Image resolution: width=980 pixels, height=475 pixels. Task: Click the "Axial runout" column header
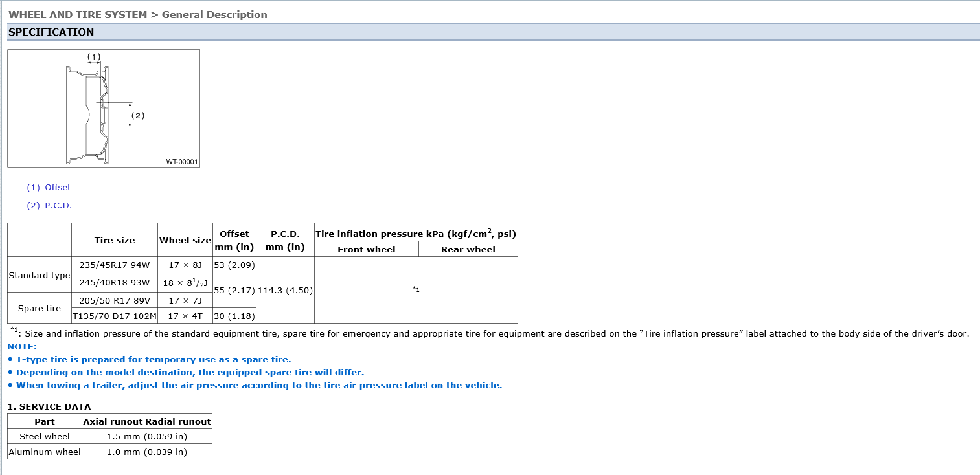(113, 421)
